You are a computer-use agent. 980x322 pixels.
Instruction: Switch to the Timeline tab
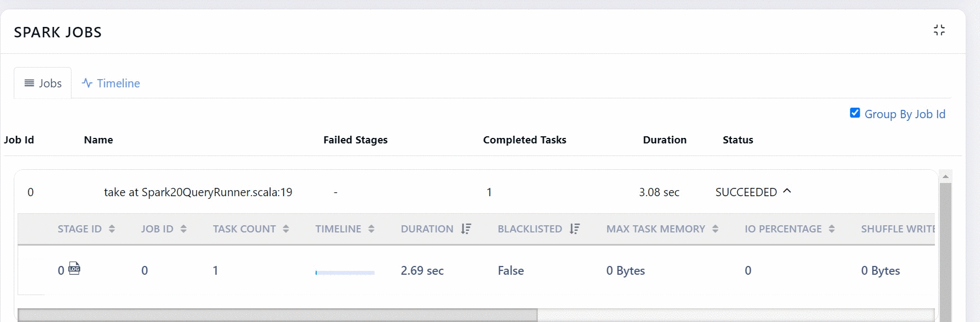click(x=111, y=84)
